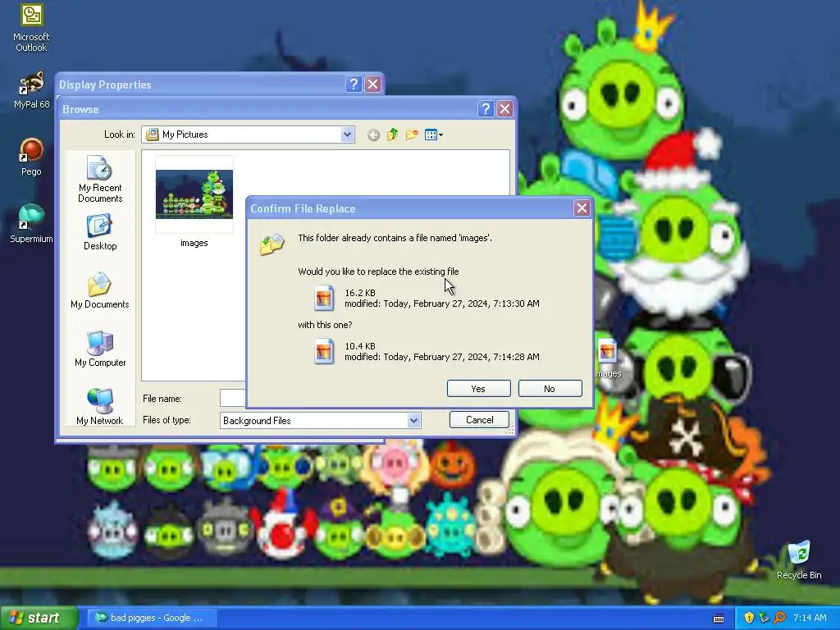The image size is (840, 630).
Task: Switch to bad piggies Google taskbar item
Action: pyautogui.click(x=153, y=618)
